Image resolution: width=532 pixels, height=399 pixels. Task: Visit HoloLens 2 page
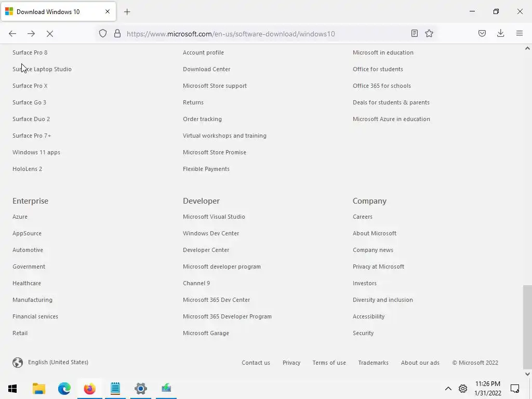point(27,169)
